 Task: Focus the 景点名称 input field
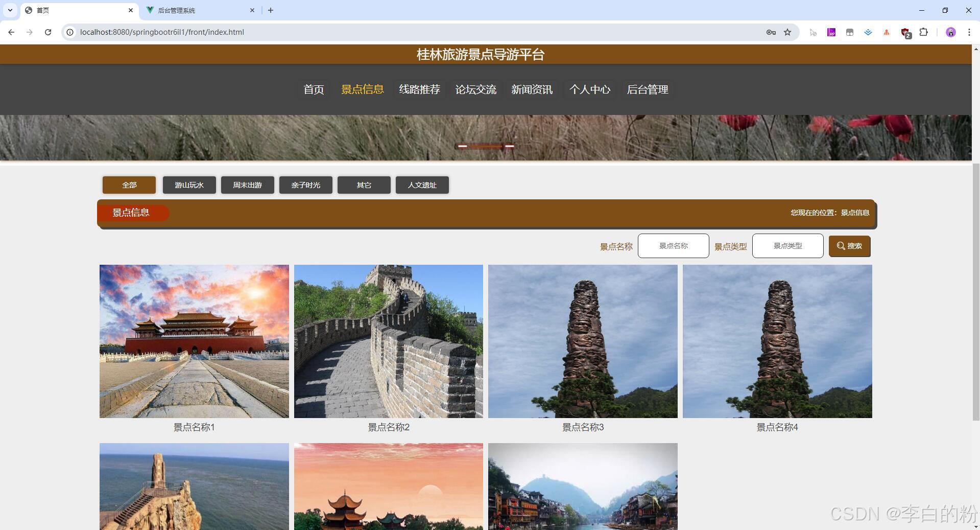point(673,246)
